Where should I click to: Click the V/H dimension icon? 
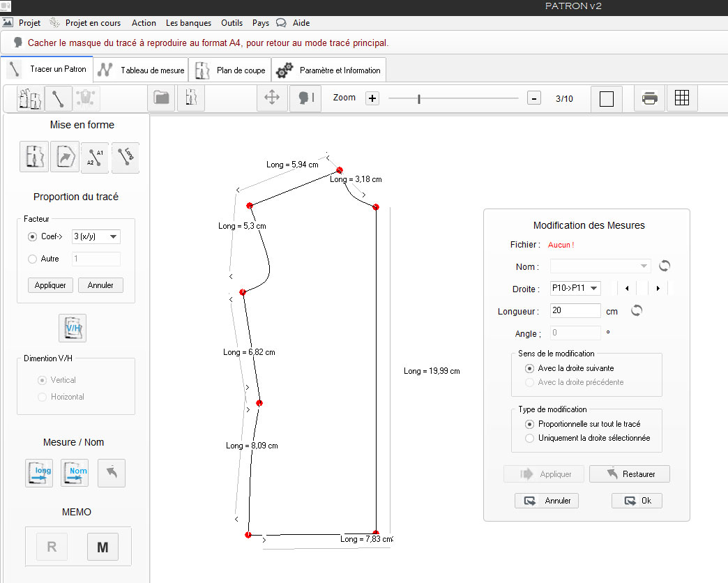pos(73,328)
